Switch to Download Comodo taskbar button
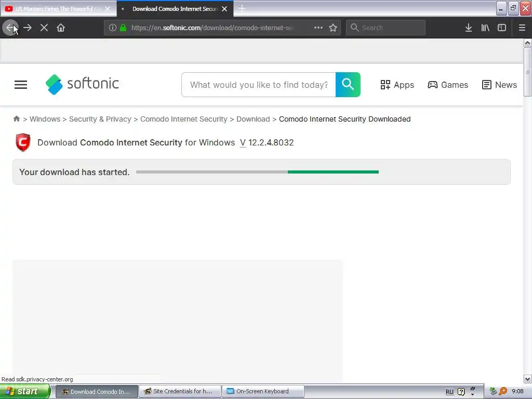Screen dimensions: 532x399 96,392
